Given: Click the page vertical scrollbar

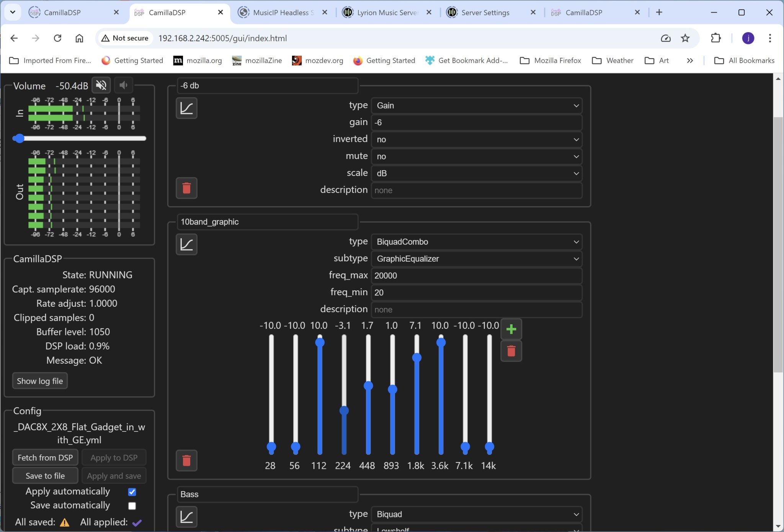Looking at the screenshot, I should [778, 245].
